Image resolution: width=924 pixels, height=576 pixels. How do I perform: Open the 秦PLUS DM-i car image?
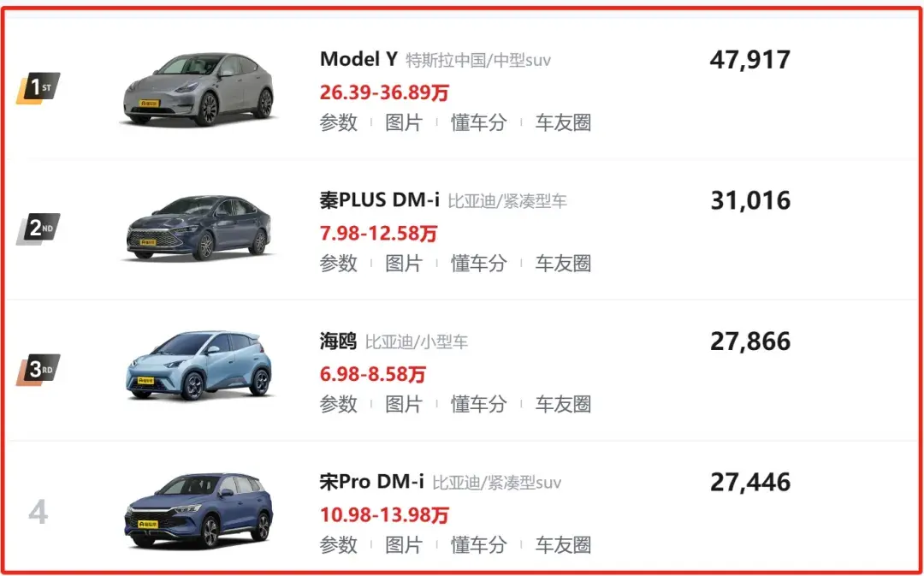coord(199,229)
